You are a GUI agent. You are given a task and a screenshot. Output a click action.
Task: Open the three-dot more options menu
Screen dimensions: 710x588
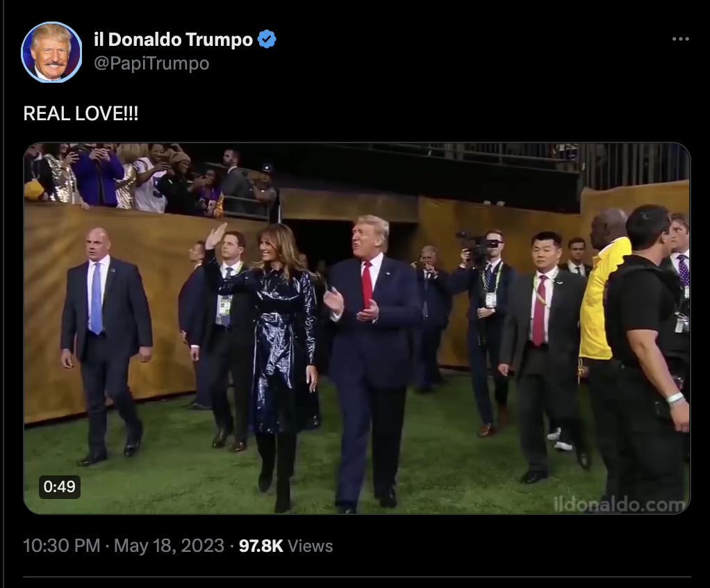(680, 40)
